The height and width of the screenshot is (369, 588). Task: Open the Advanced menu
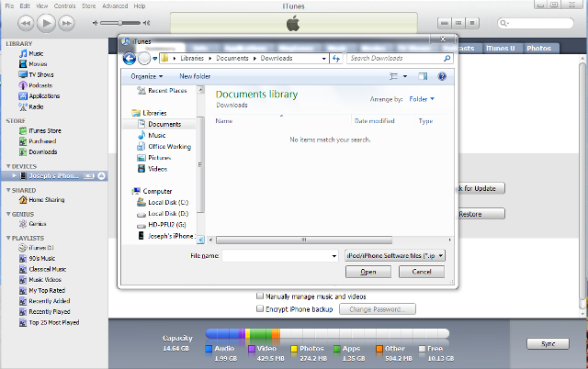[x=115, y=6]
